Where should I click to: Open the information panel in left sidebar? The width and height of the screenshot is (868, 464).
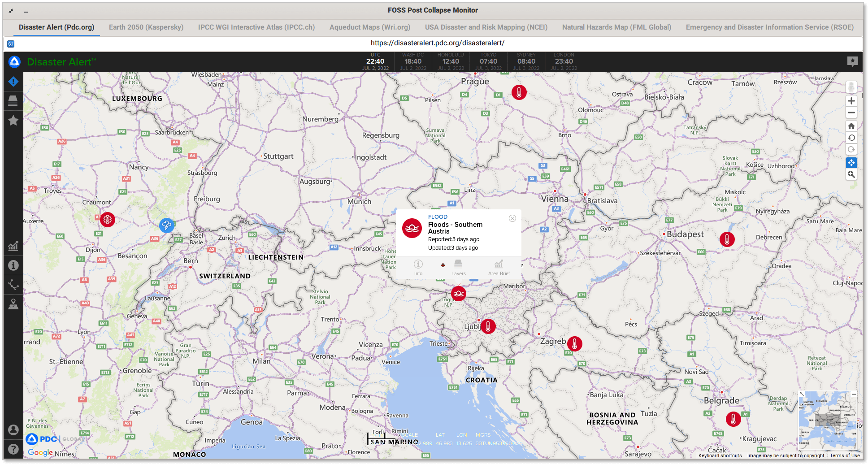click(x=13, y=265)
